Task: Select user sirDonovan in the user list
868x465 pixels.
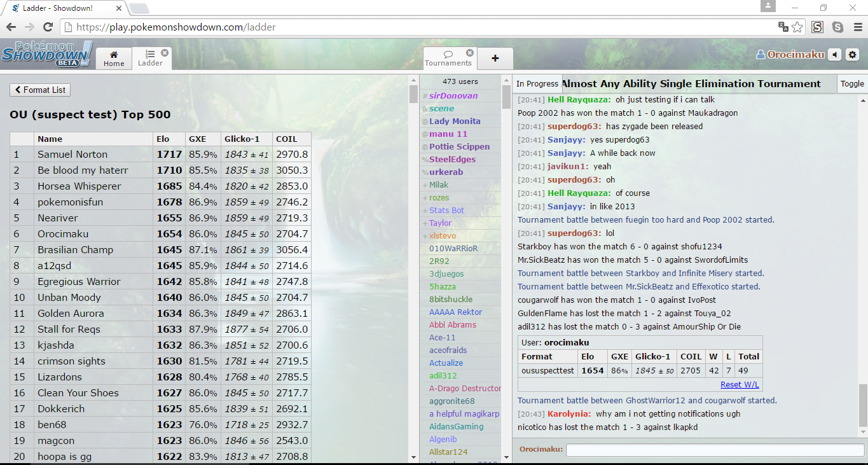Action: coord(453,95)
